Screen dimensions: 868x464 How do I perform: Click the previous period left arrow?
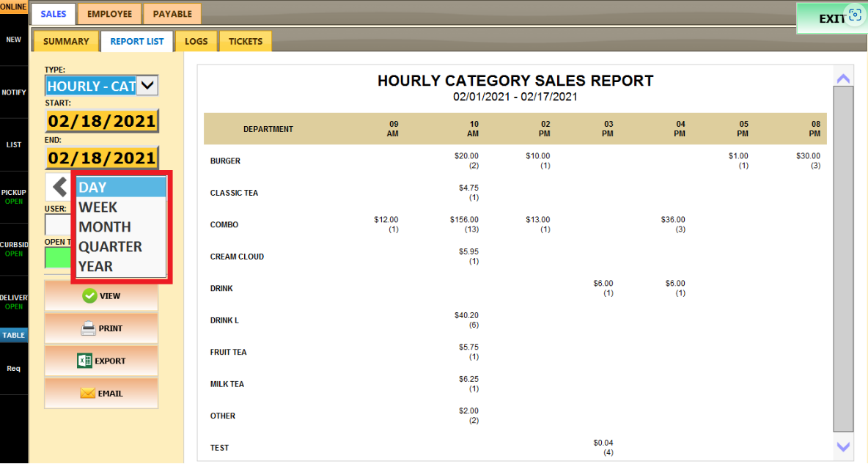pyautogui.click(x=59, y=187)
